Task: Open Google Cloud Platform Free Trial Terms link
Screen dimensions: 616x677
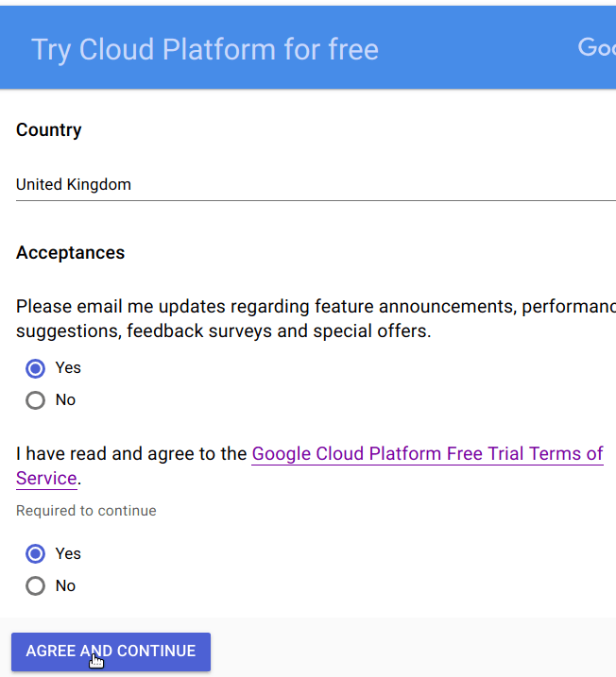Action: pyautogui.click(x=427, y=454)
